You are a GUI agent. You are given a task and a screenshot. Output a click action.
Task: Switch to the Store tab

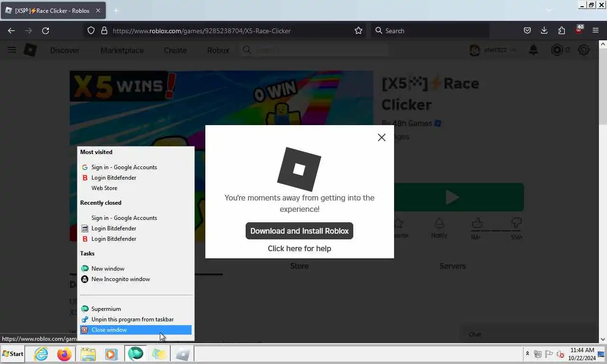[x=299, y=266]
